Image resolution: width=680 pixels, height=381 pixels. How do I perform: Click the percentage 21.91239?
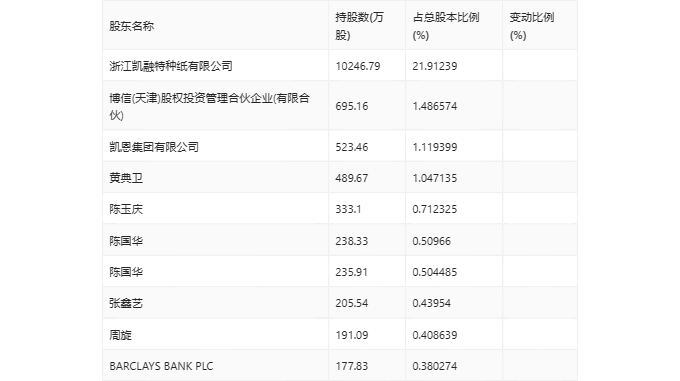click(435, 66)
